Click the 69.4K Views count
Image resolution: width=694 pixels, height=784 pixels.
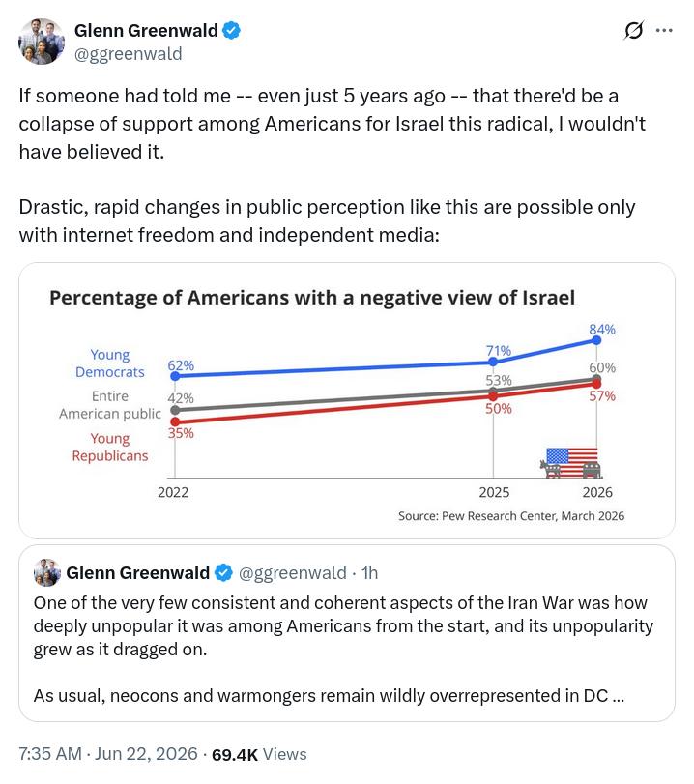[259, 754]
